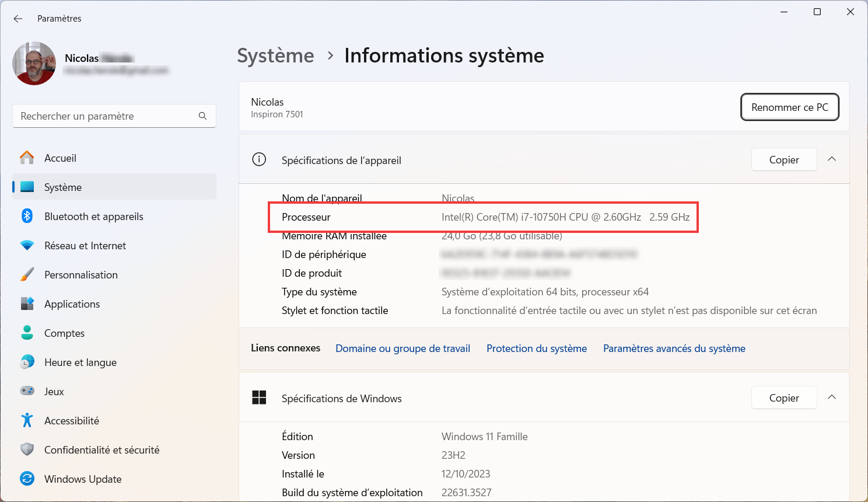Click the Windows Update sync icon
The height and width of the screenshot is (502, 868).
(27, 479)
